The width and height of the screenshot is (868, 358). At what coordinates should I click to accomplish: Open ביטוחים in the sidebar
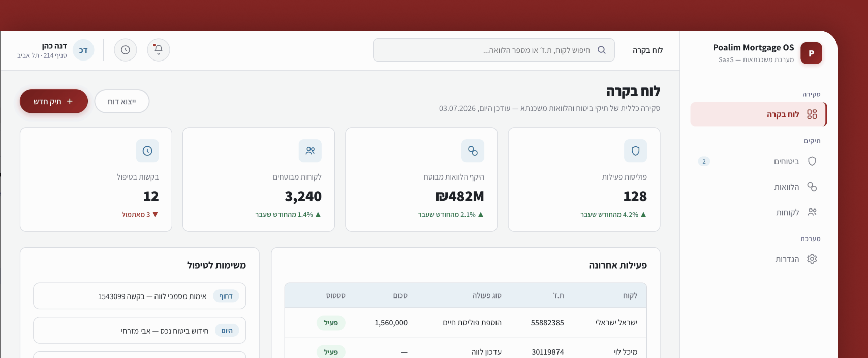[x=759, y=161]
